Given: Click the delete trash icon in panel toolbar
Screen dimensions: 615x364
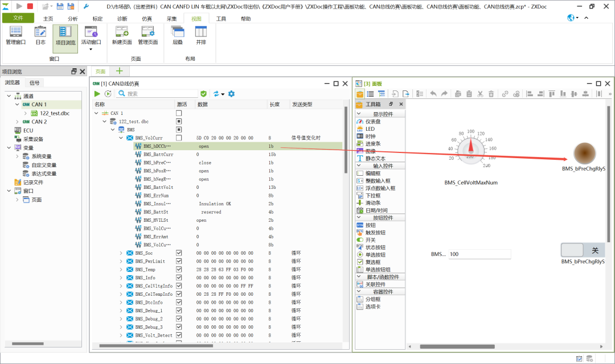Looking at the screenshot, I should pyautogui.click(x=491, y=94).
